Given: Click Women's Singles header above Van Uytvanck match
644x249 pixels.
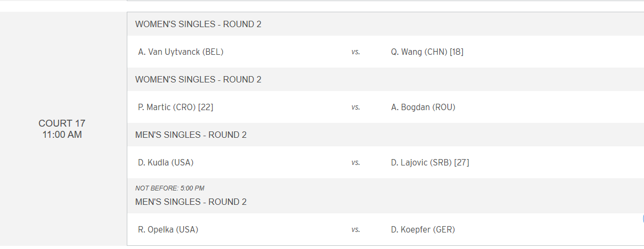Looking at the screenshot, I should point(198,24).
